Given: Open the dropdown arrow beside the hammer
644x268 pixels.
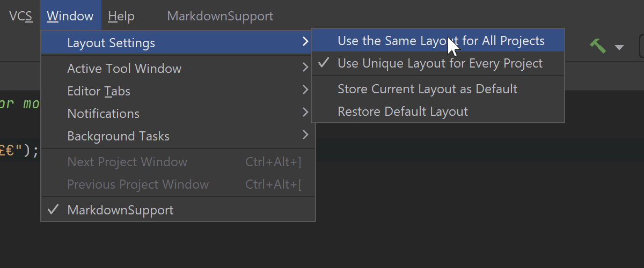Looking at the screenshot, I should tap(619, 47).
